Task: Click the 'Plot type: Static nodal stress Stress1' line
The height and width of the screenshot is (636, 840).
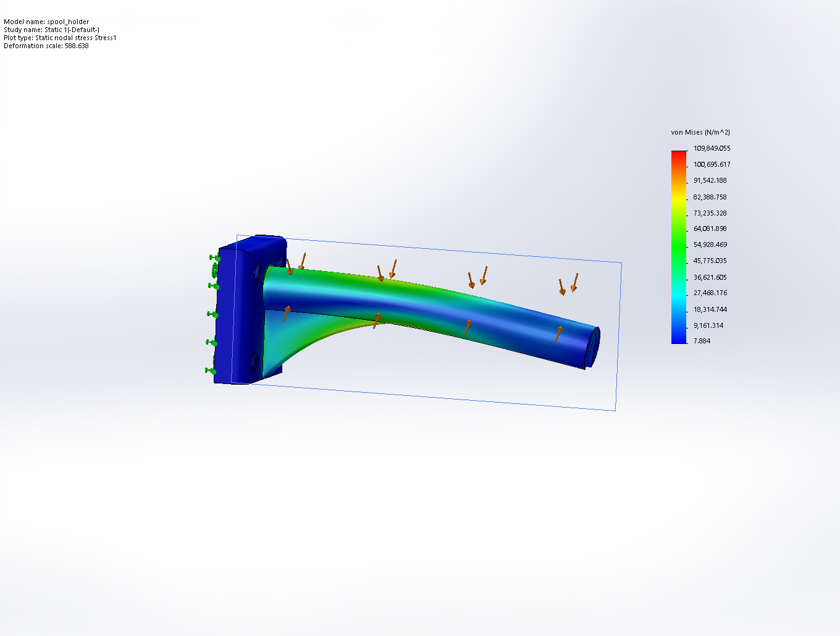Action: click(x=60, y=38)
